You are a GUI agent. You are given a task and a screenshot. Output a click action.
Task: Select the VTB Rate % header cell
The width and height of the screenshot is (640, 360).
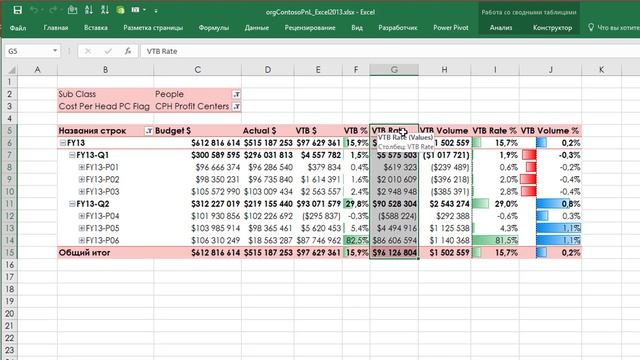[x=495, y=131]
